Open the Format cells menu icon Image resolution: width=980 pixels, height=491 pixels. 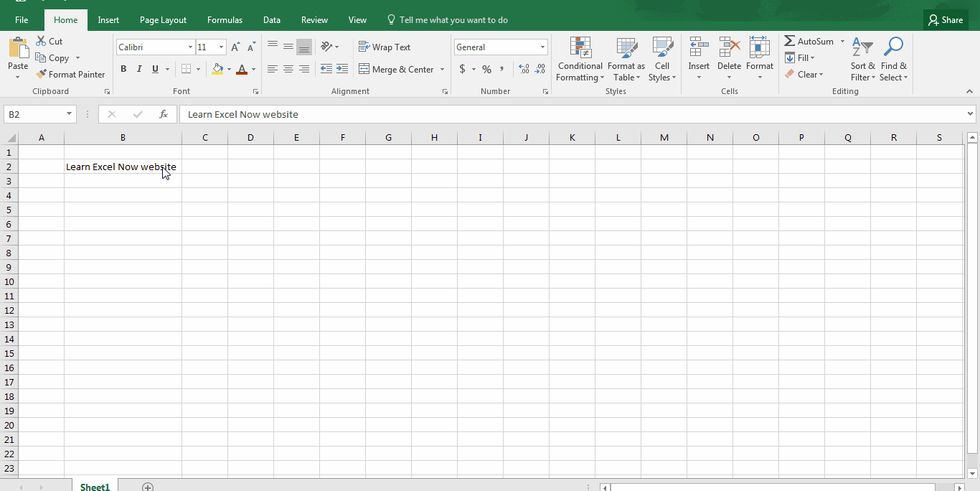759,47
